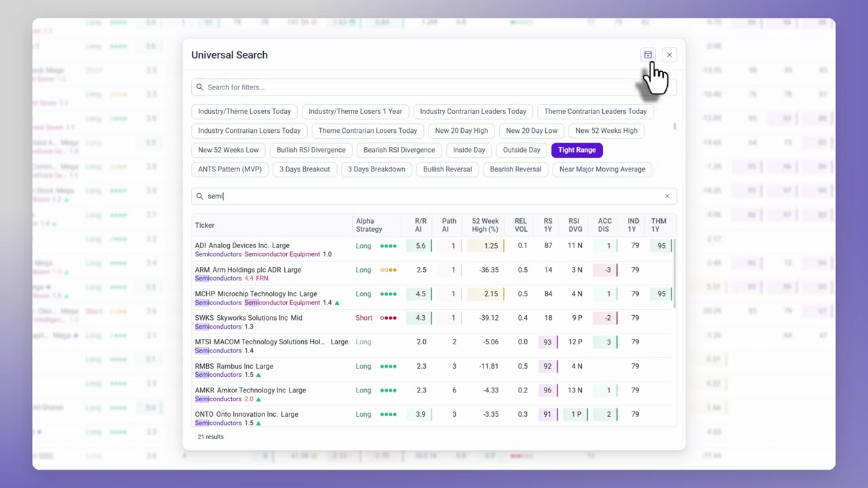Sort by IND 1Y column header
Viewport: 868px width, 488px height.
coord(633,225)
